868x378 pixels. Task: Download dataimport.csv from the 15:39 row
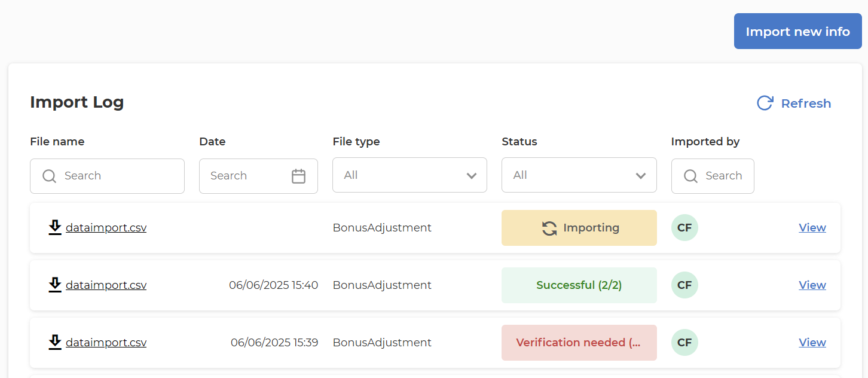pyautogui.click(x=55, y=342)
